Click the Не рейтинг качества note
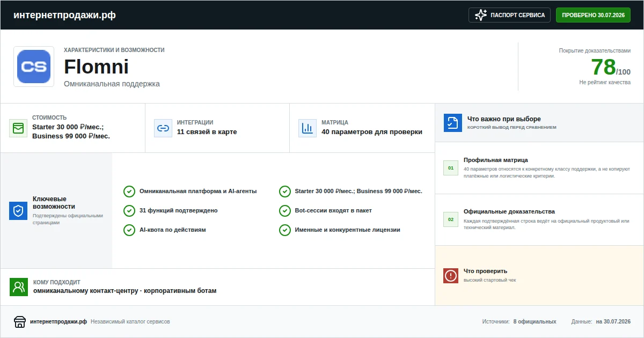The width and height of the screenshot is (644, 338). pos(605,82)
